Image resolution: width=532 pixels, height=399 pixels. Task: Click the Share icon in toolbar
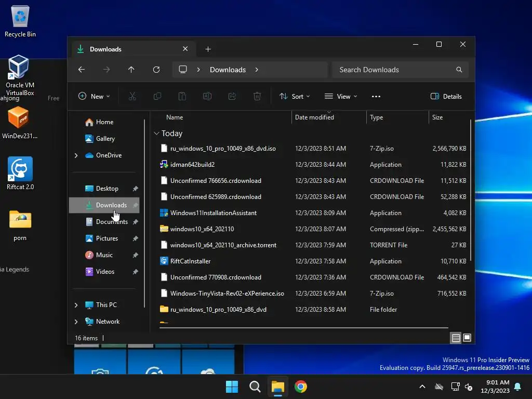(232, 96)
